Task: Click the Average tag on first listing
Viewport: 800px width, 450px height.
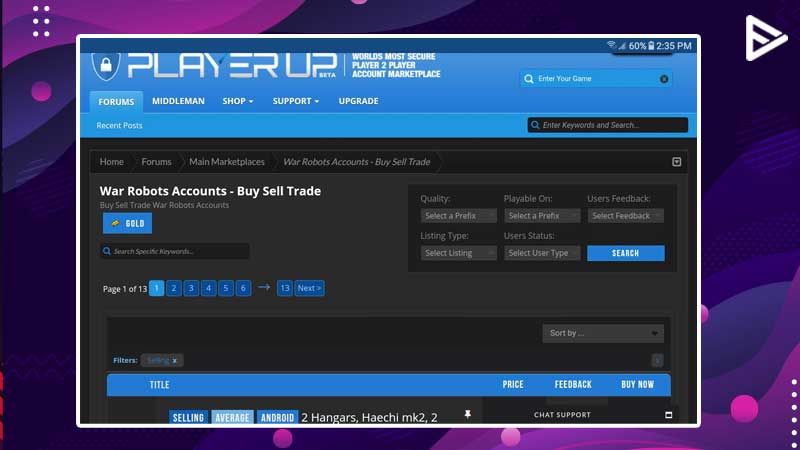Action: point(232,417)
